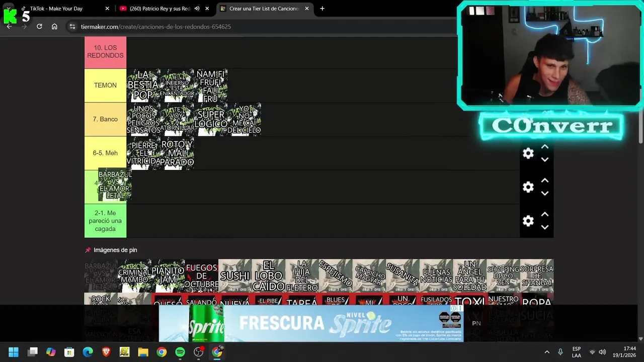This screenshot has width=644, height=362.
Task: Select BUENAS NOTICIAS image in pool
Action: (x=436, y=276)
